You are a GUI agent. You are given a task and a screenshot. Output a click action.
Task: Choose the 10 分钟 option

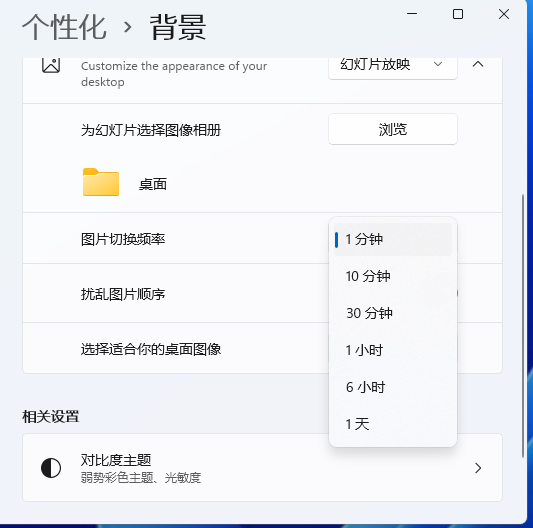tap(393, 276)
